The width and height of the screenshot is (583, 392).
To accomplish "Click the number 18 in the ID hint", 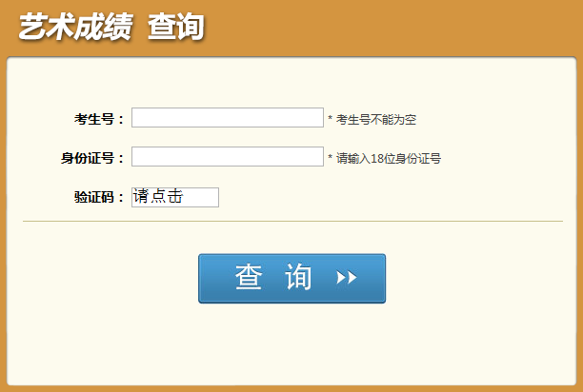I will [x=377, y=159].
